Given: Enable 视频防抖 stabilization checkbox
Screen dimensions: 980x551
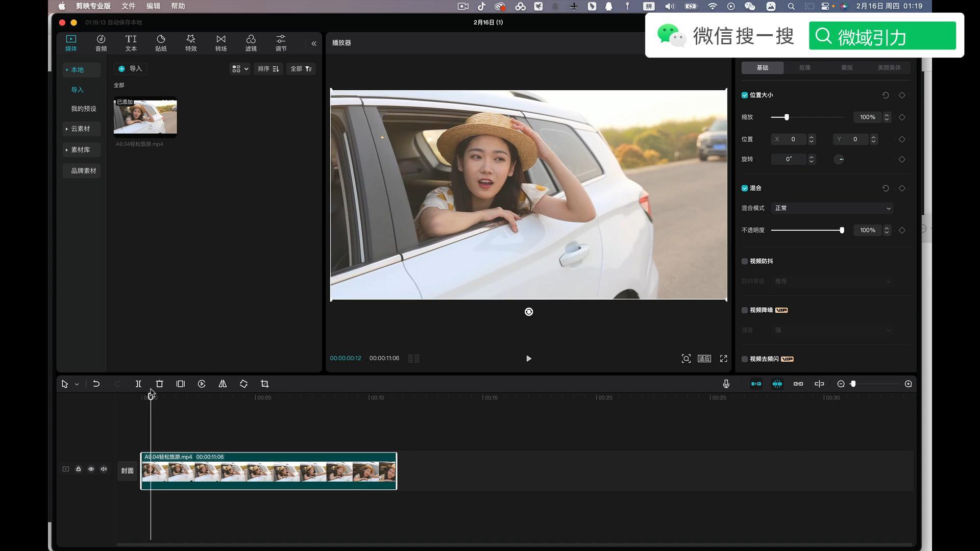Looking at the screenshot, I should tap(745, 261).
